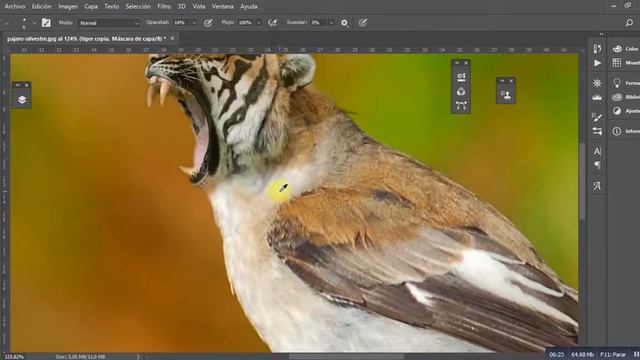Open the Brush Settings panel icon

[597, 117]
